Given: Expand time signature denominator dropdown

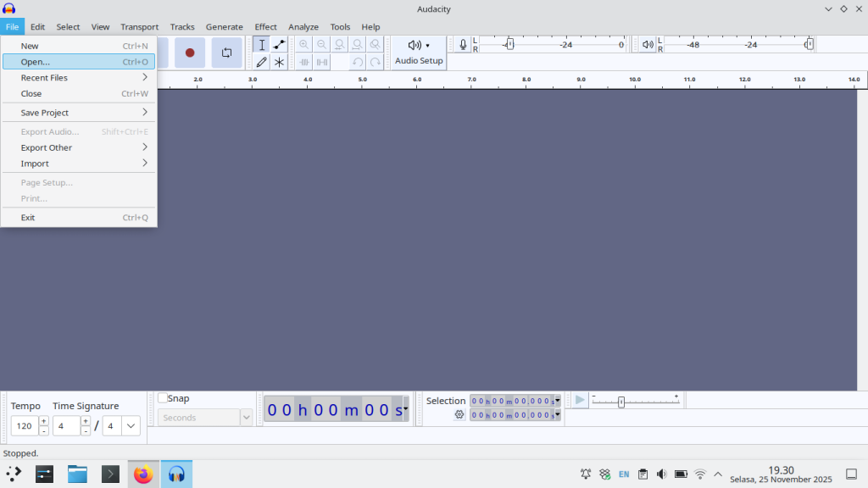Looking at the screenshot, I should coord(131,426).
